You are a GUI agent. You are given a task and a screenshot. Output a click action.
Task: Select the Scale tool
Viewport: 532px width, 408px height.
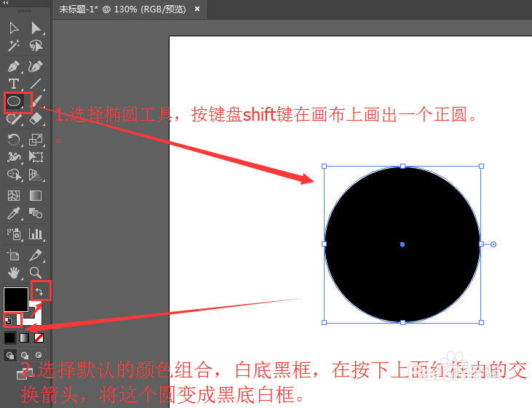(36, 140)
